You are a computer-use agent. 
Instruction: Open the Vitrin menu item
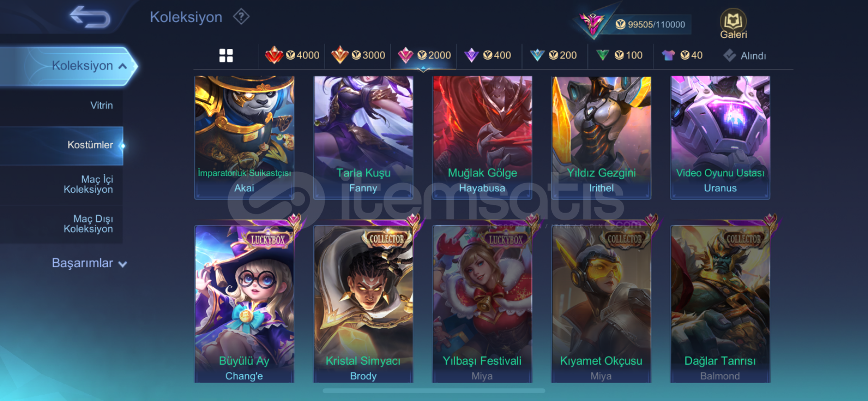click(62, 106)
